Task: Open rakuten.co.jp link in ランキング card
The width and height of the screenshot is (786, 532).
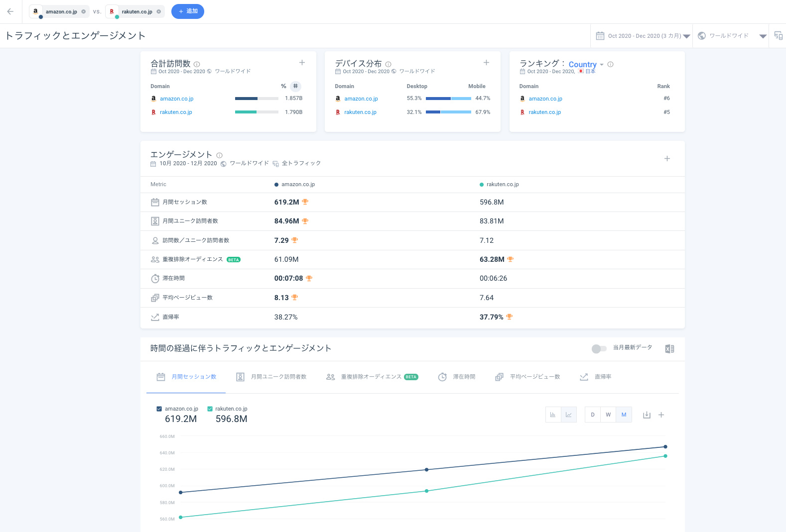Action: pyautogui.click(x=544, y=112)
